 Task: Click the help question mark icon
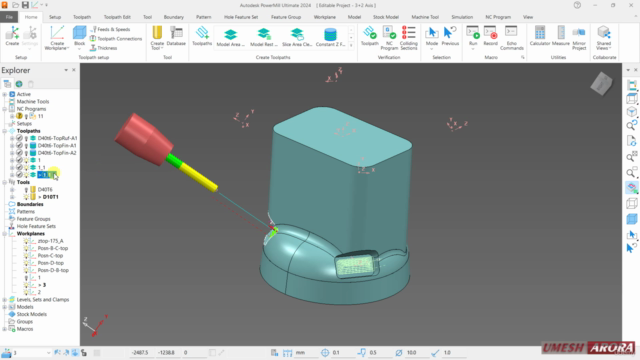click(577, 5)
